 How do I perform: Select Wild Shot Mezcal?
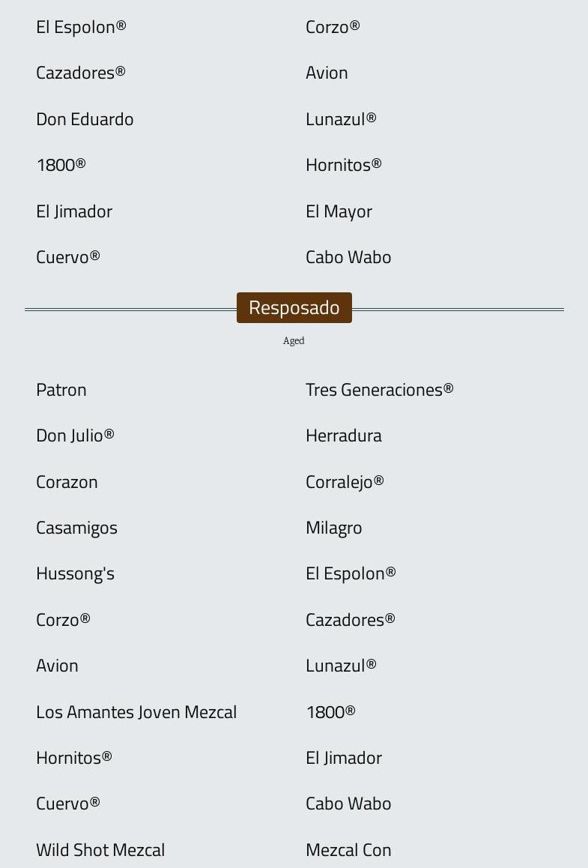(x=100, y=850)
